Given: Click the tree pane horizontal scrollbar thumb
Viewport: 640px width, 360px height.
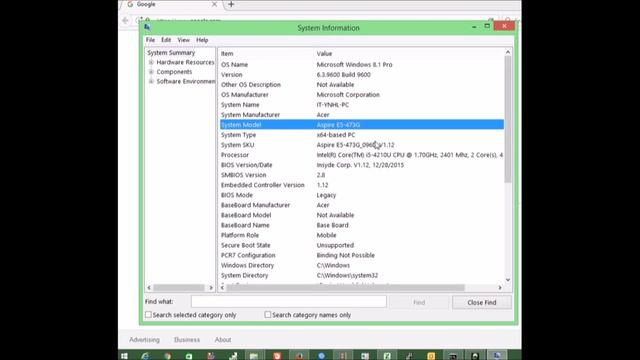Looking at the screenshot, I should click(x=179, y=288).
